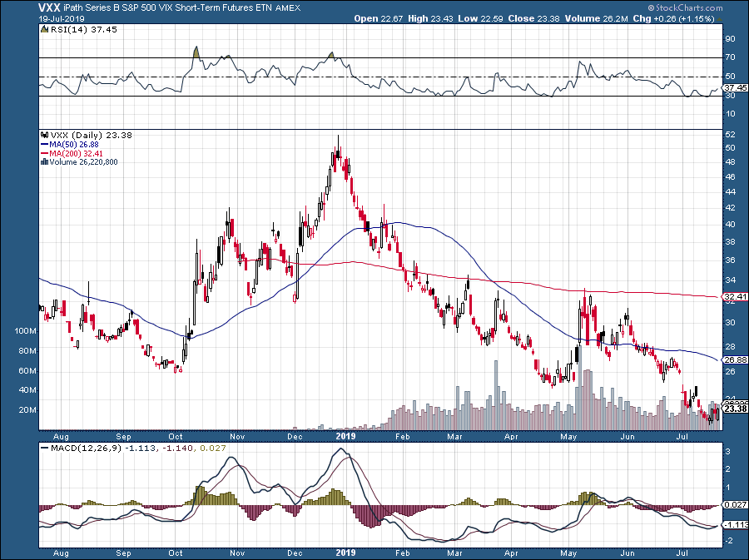Click the candlestick icon beside VXX (Daily)
Screen dimensions: 749x560
45,135
